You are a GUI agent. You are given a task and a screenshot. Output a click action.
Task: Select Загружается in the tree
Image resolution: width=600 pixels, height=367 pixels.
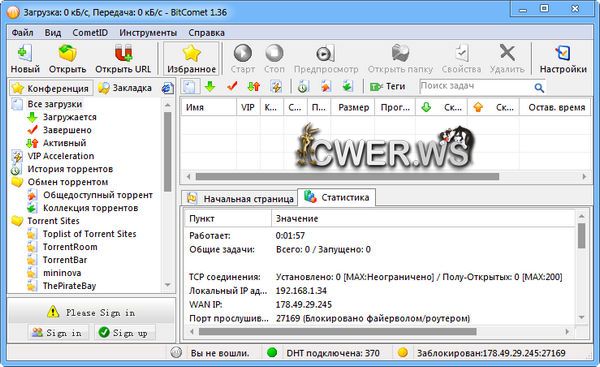pos(70,117)
